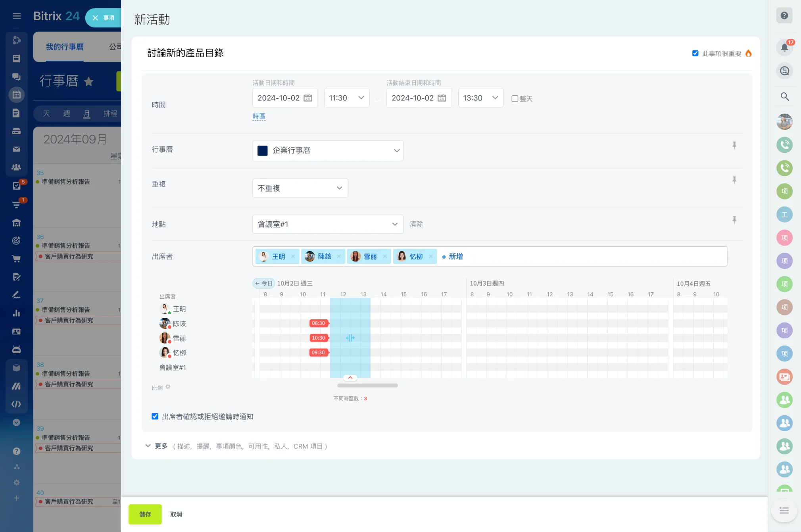Click the planner horizontal scrollbar

(x=367, y=385)
